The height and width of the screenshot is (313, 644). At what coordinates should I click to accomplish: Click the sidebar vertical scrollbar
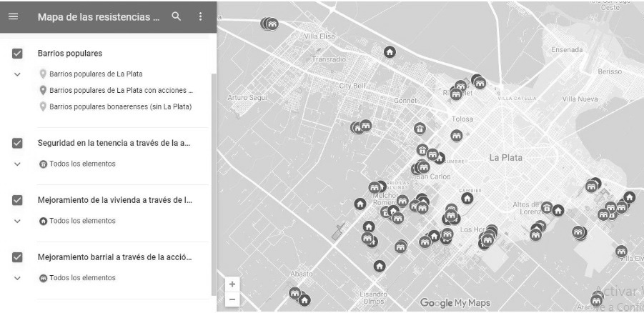pyautogui.click(x=212, y=179)
